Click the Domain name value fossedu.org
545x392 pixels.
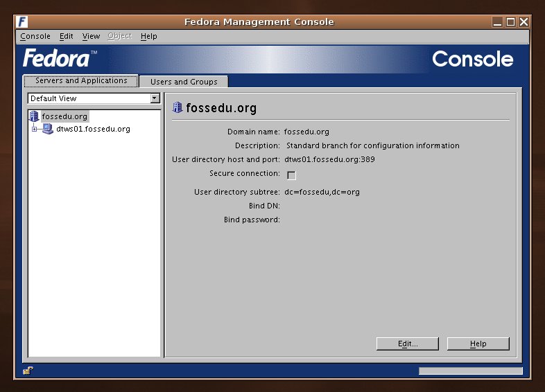pyautogui.click(x=306, y=132)
